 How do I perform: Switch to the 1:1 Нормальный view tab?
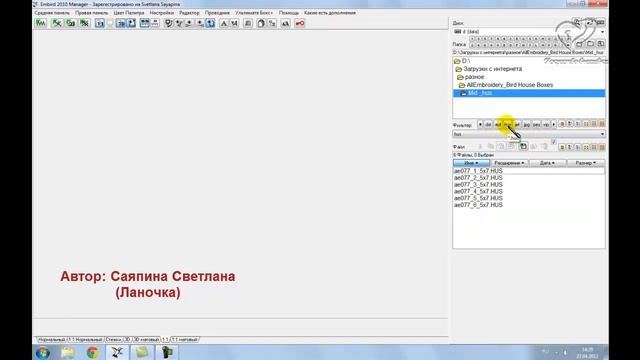point(85,340)
